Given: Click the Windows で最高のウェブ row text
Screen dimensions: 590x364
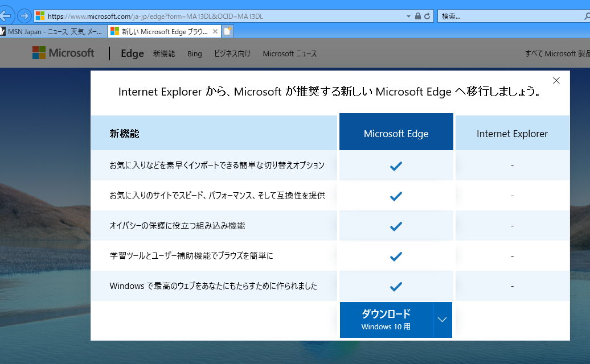Looking at the screenshot, I should coord(214,286).
